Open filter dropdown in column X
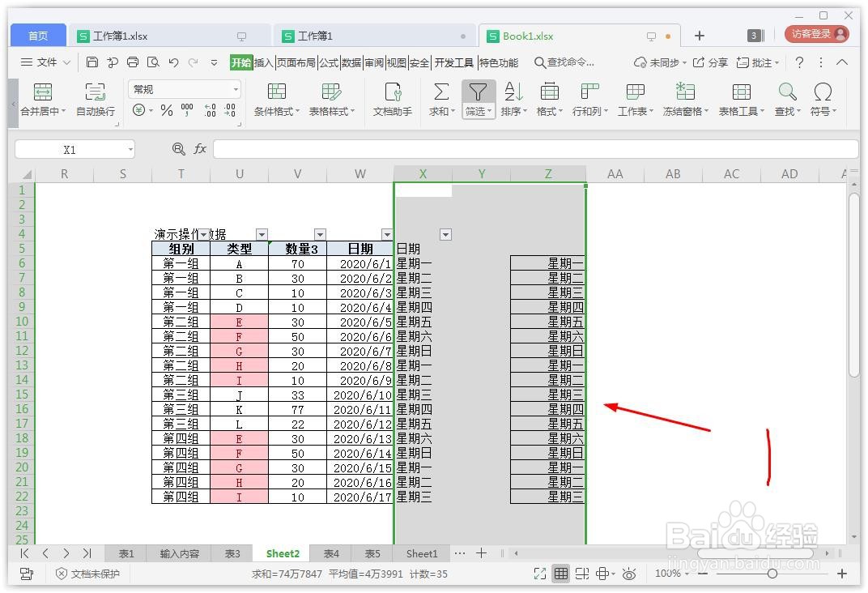This screenshot has width=868, height=593. pyautogui.click(x=445, y=234)
